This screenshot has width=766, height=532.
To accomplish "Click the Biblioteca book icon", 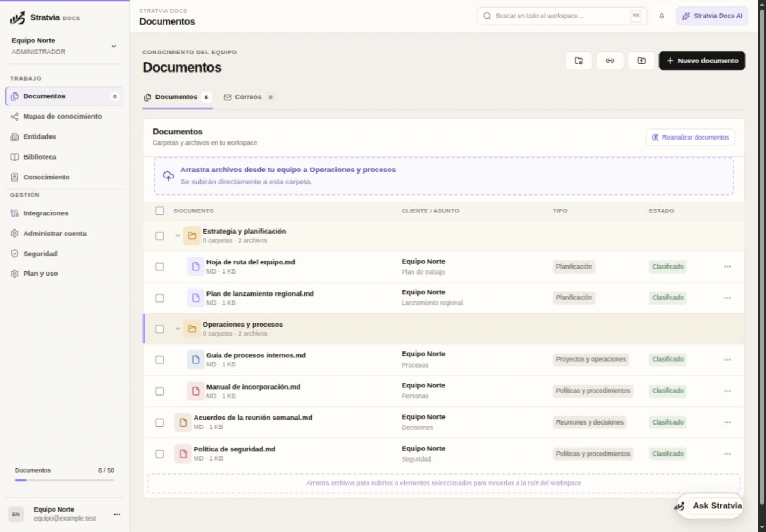I will pos(15,157).
